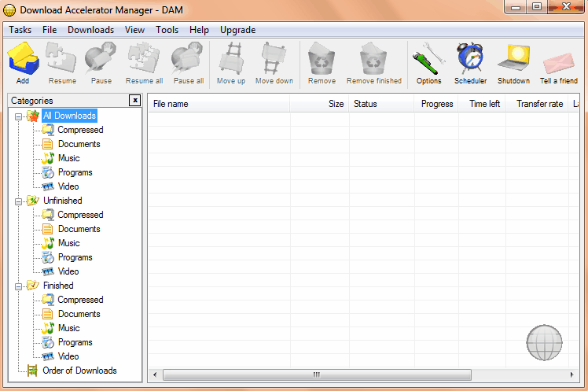Viewport: 588px width, 391px height.
Task: Click the DAM globe icon in title bar
Action: point(9,10)
